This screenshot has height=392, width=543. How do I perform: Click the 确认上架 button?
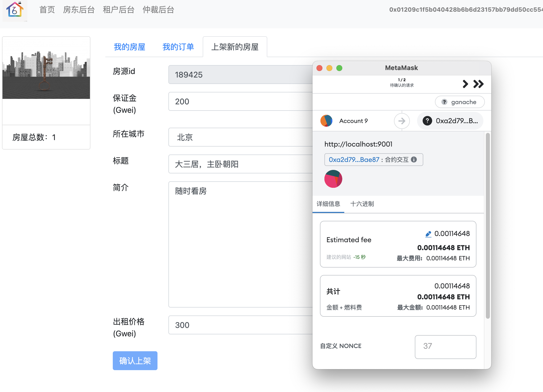(135, 361)
